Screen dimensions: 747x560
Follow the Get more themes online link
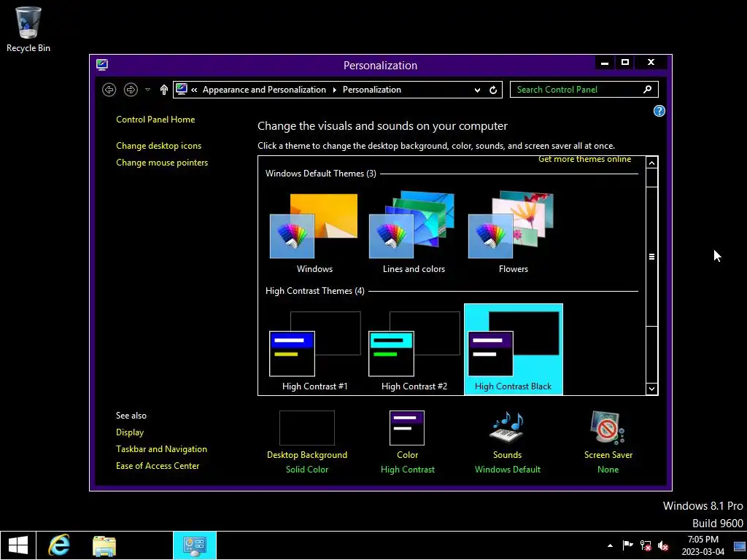(x=584, y=160)
